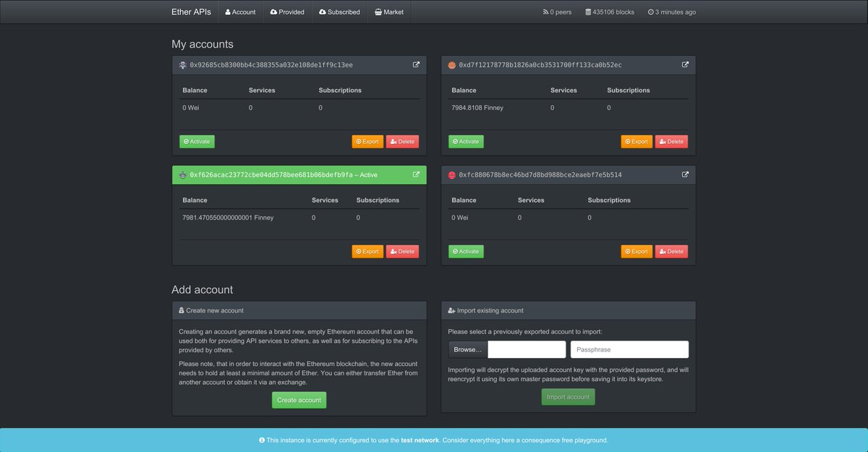Open external link icon on active account 0xf626acac
This screenshot has height=452, width=868.
(x=416, y=174)
